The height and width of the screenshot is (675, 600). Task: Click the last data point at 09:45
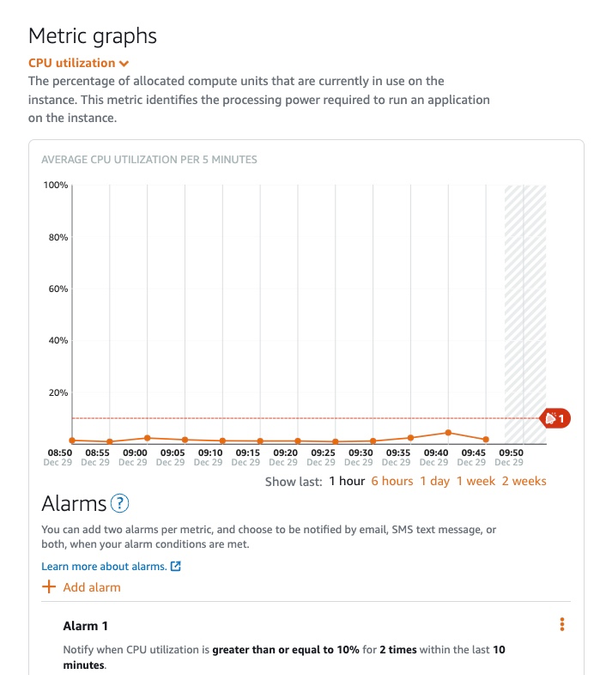486,439
